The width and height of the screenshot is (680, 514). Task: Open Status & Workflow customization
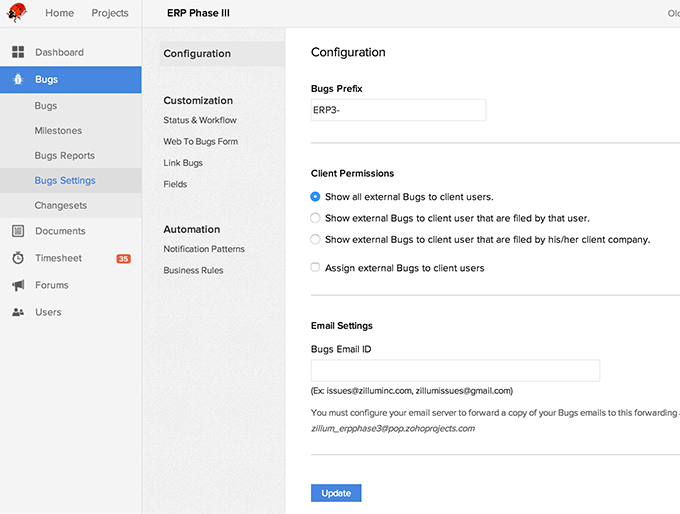[200, 120]
